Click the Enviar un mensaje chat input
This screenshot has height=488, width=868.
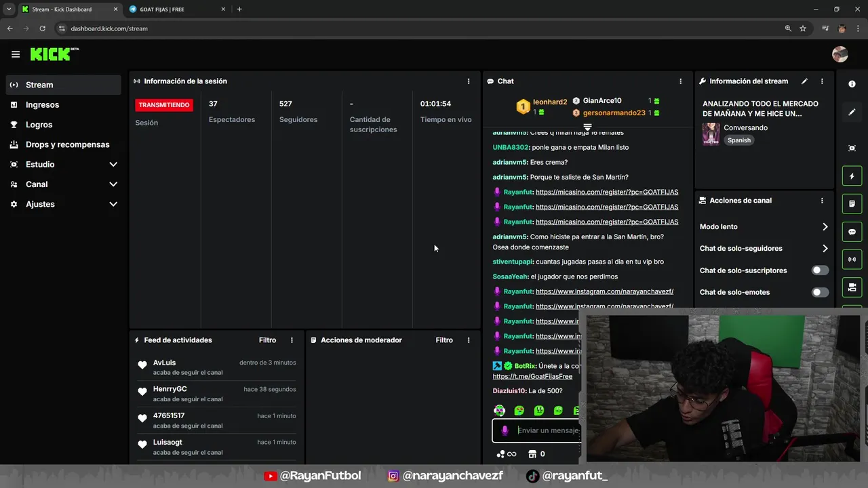pyautogui.click(x=548, y=430)
